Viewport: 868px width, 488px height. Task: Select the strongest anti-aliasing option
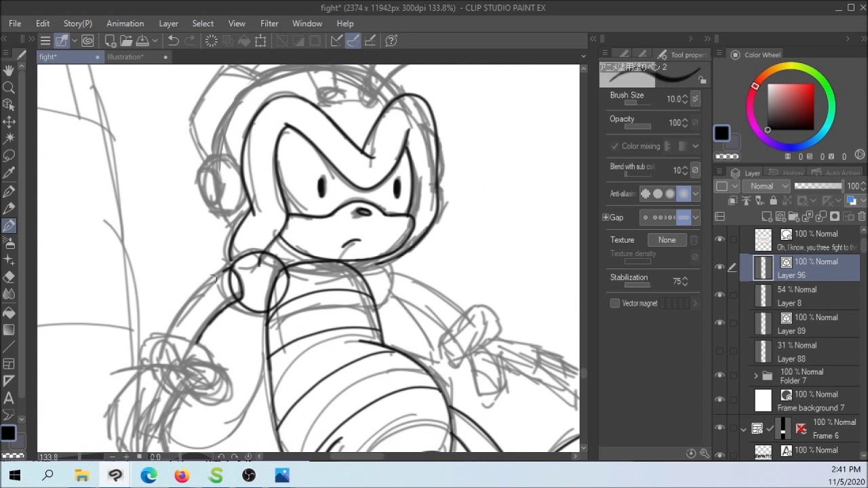point(683,194)
